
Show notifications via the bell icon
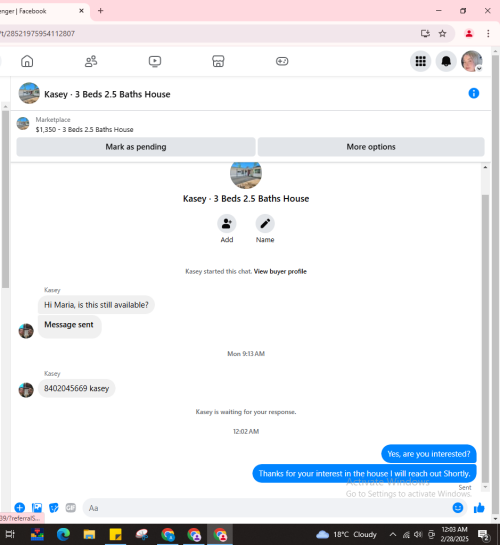pos(446,62)
